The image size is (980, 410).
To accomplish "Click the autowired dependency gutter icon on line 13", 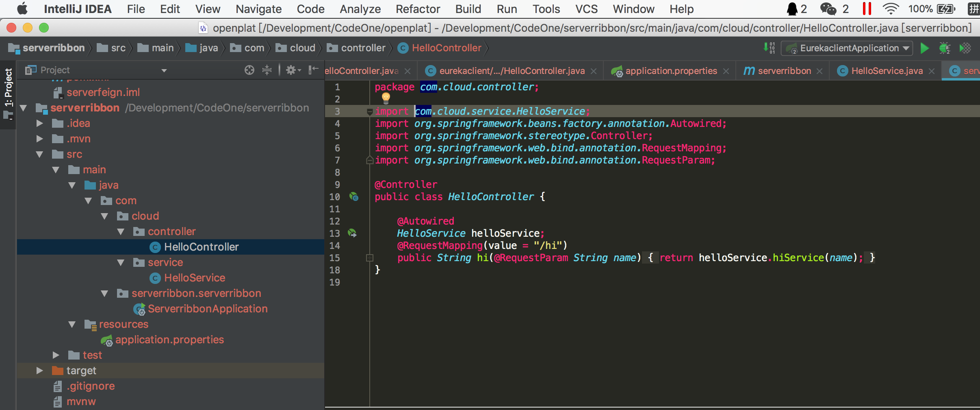I will point(352,233).
